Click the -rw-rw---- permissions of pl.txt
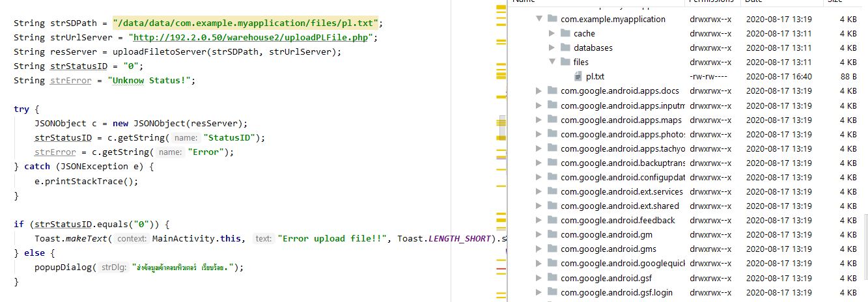This screenshot has width=868, height=302. pyautogui.click(x=710, y=76)
